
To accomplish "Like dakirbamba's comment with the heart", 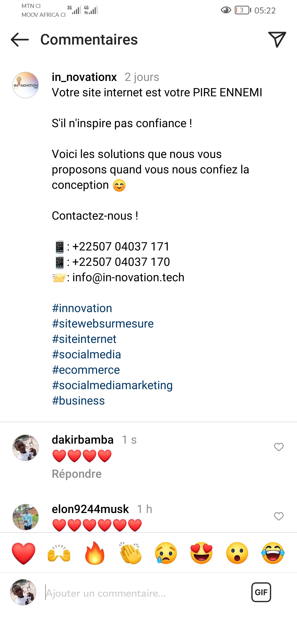I will pyautogui.click(x=279, y=447).
